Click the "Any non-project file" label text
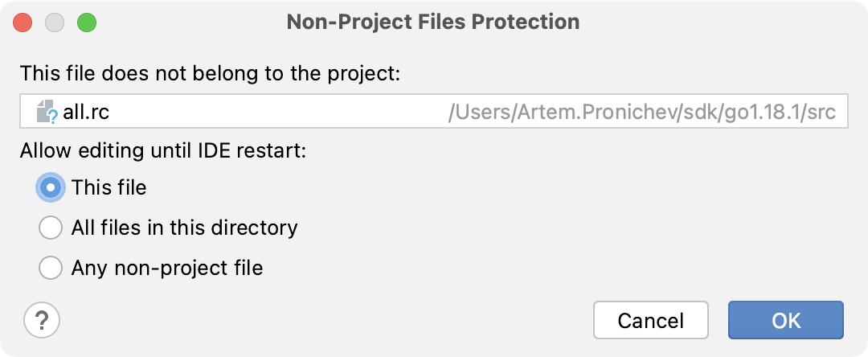 [167, 267]
